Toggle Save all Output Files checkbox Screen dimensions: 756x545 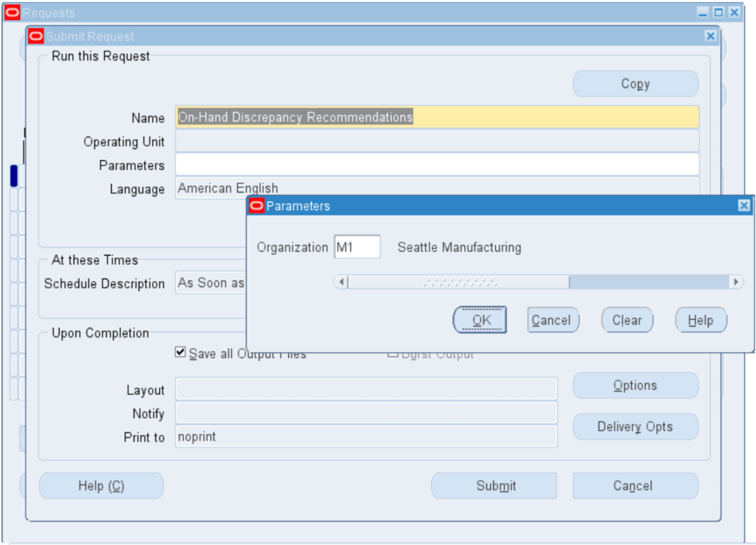click(x=180, y=353)
